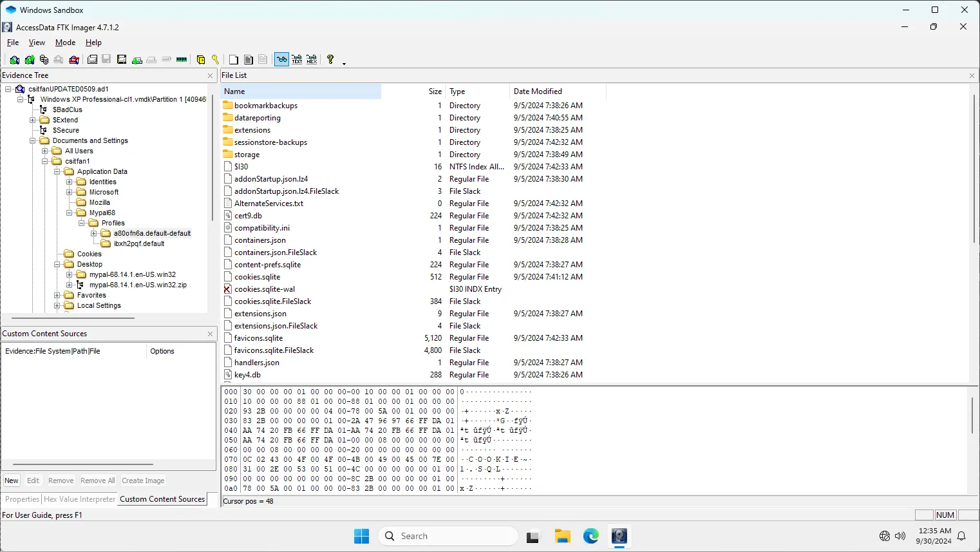
Task: Click the Add to Custom Content Image icon
Action: click(137, 60)
